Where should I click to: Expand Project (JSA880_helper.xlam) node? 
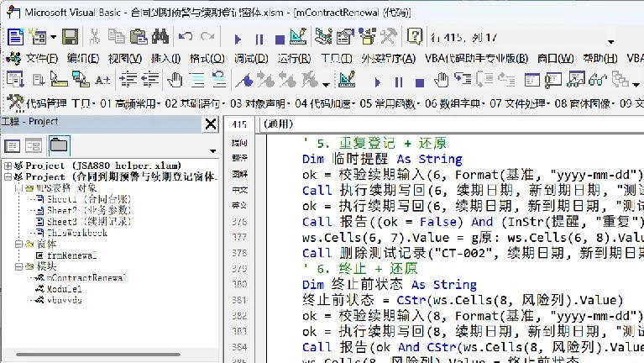[x=8, y=166]
